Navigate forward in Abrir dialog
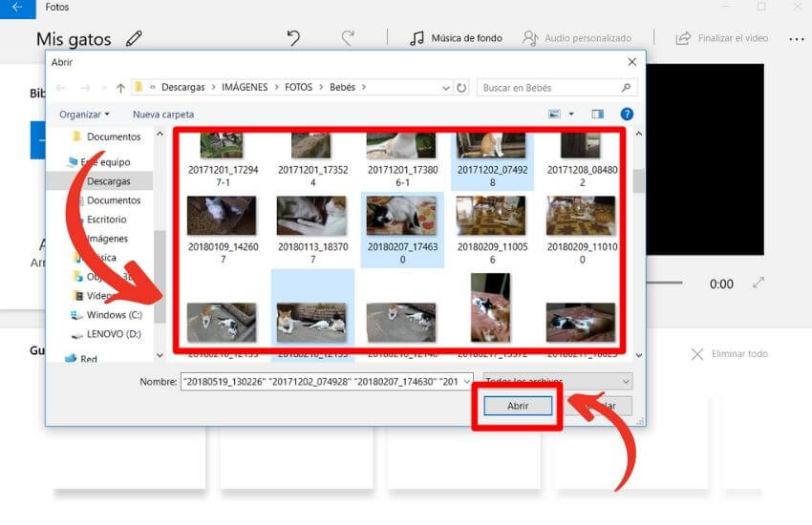 click(x=85, y=88)
